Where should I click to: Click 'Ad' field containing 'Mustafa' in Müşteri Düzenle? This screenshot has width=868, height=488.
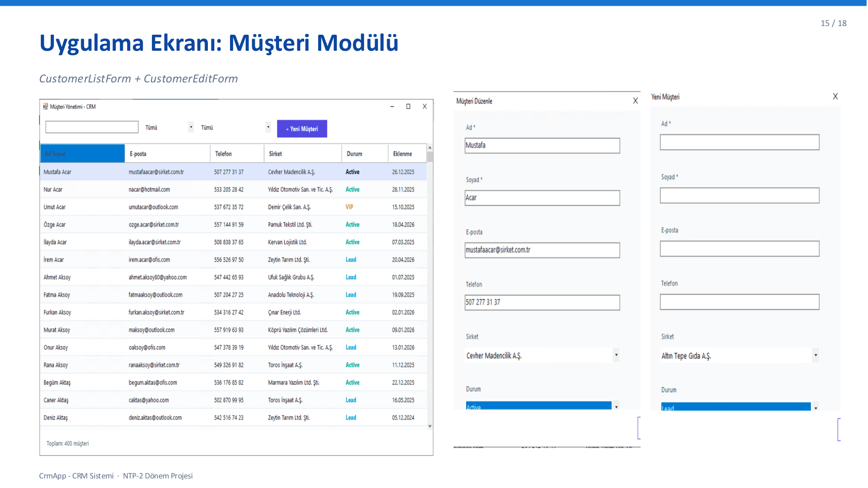pyautogui.click(x=542, y=145)
